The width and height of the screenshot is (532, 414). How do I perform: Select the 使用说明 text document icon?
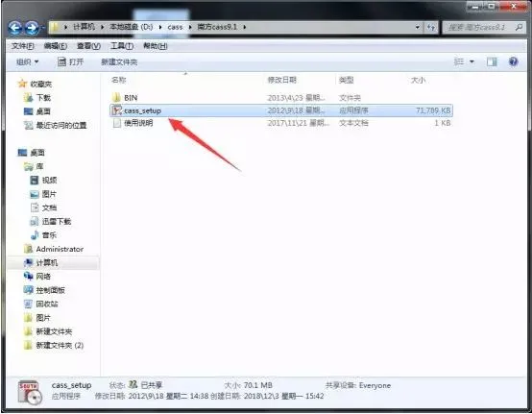click(x=117, y=123)
